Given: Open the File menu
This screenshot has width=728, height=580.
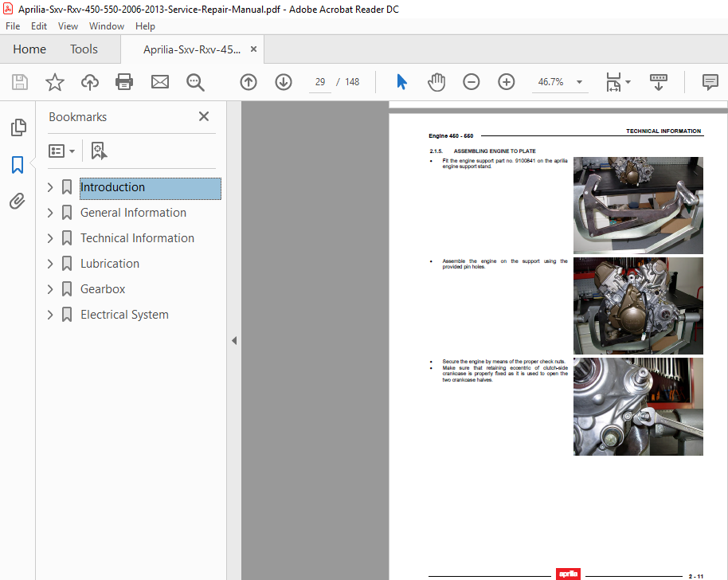Looking at the screenshot, I should pyautogui.click(x=13, y=26).
